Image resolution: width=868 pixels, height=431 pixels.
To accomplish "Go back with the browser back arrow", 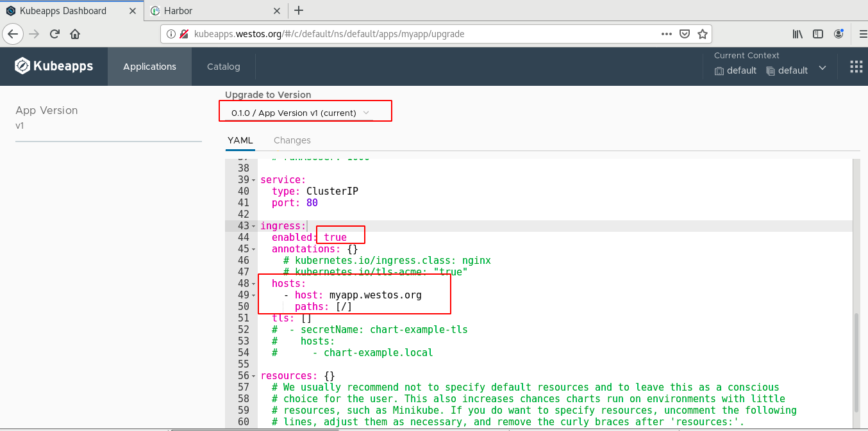I will pyautogui.click(x=13, y=34).
